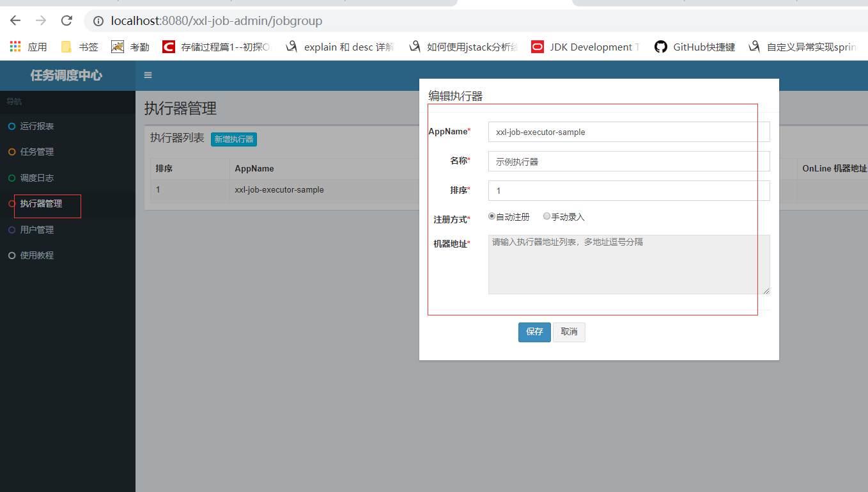This screenshot has height=492, width=868.
Task: Open the GitHub快捷键 bookmark
Action: [695, 47]
